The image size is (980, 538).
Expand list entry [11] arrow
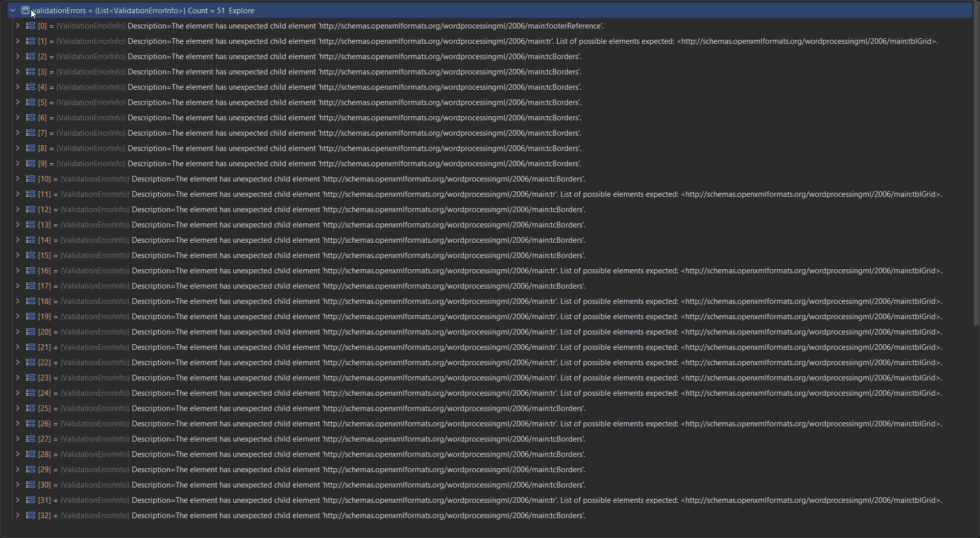pos(17,194)
